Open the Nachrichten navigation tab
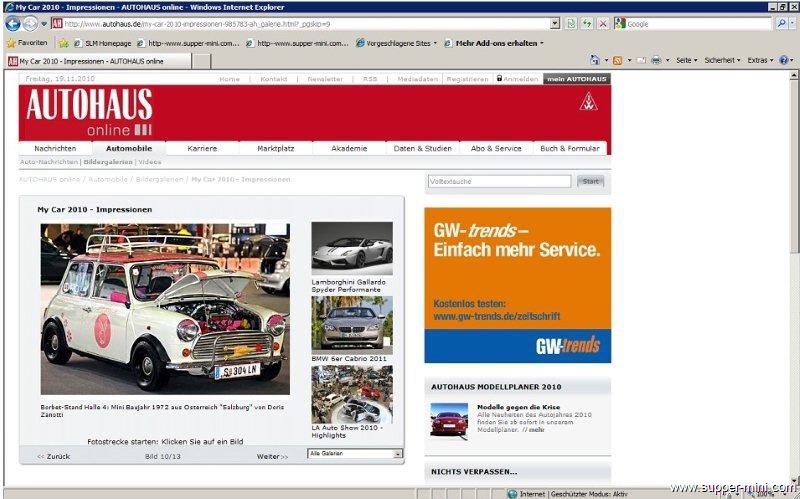 55,148
